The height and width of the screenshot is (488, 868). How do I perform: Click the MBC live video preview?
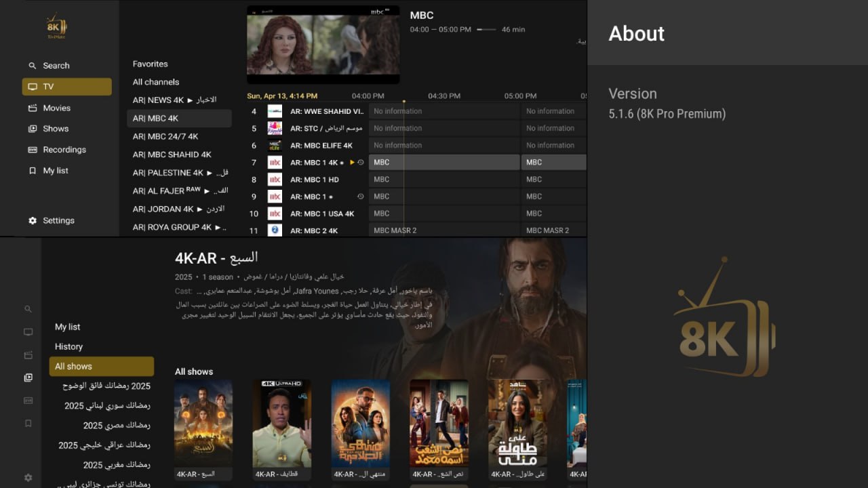coord(323,45)
